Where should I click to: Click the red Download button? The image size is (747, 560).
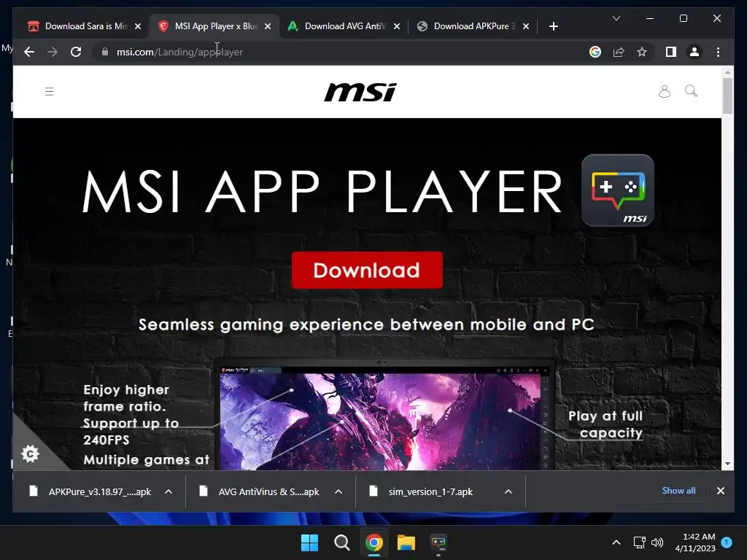point(367,270)
